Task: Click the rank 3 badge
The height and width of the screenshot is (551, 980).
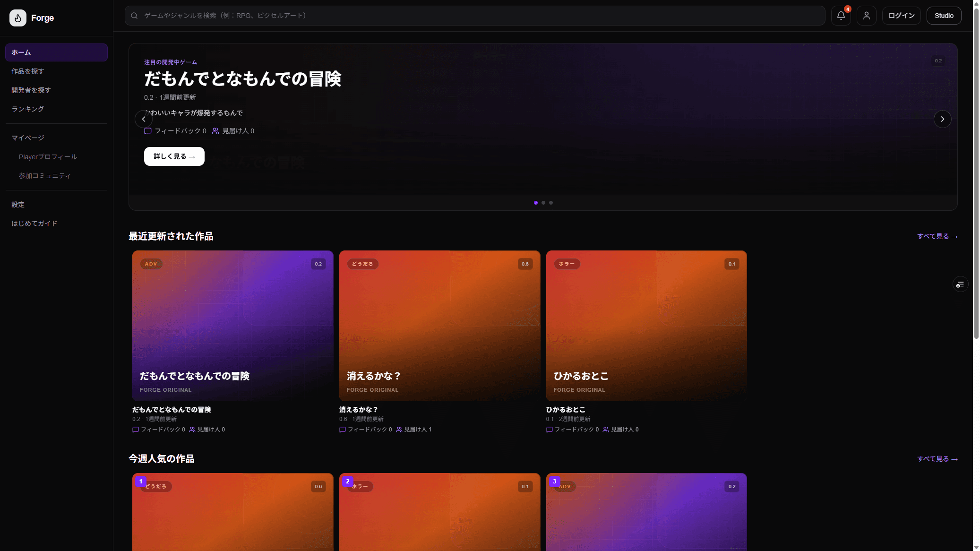Action: click(554, 482)
